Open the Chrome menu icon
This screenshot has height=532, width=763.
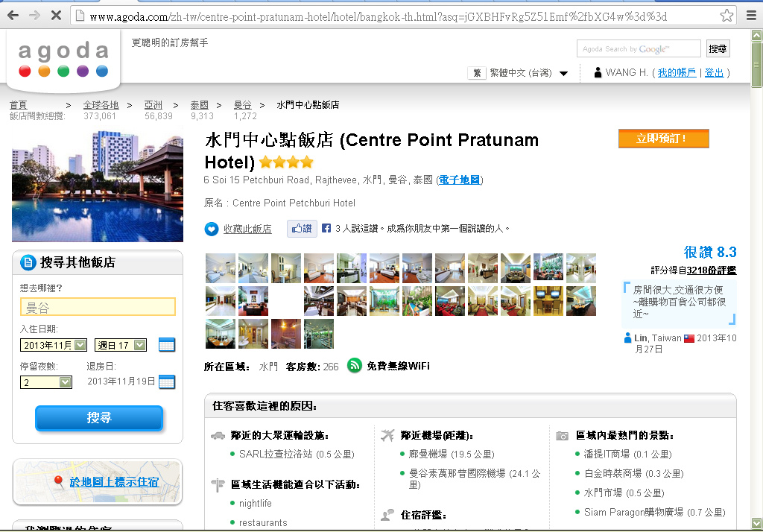click(x=751, y=16)
